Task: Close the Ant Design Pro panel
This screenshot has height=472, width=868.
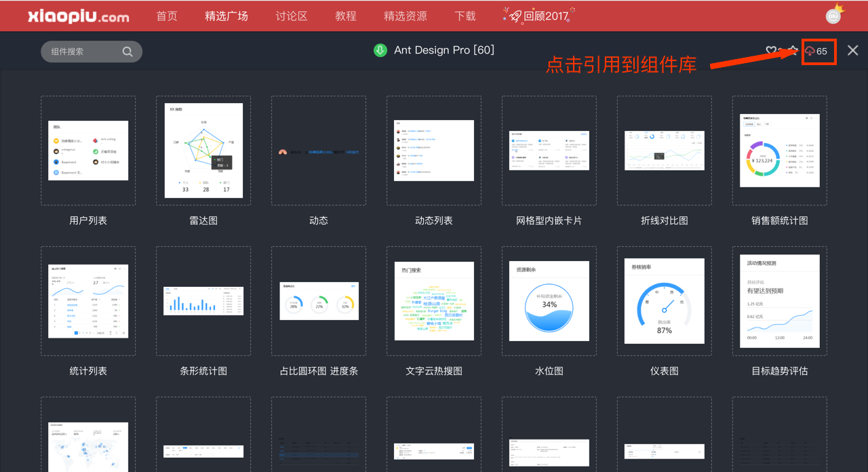Action: click(852, 51)
